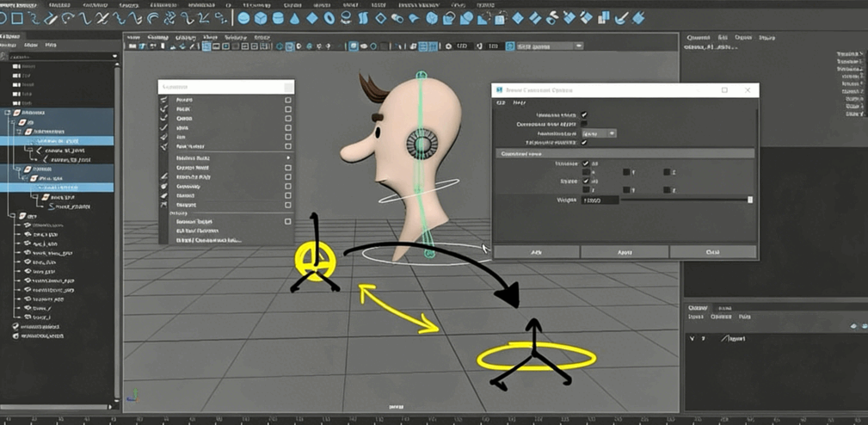Click the Weight slider handle

[750, 200]
